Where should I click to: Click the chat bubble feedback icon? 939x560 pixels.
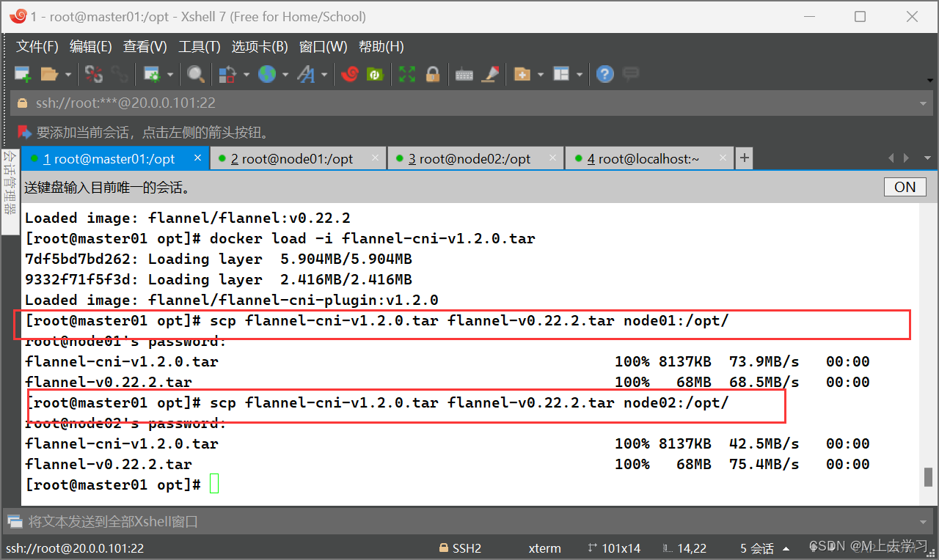click(x=630, y=73)
